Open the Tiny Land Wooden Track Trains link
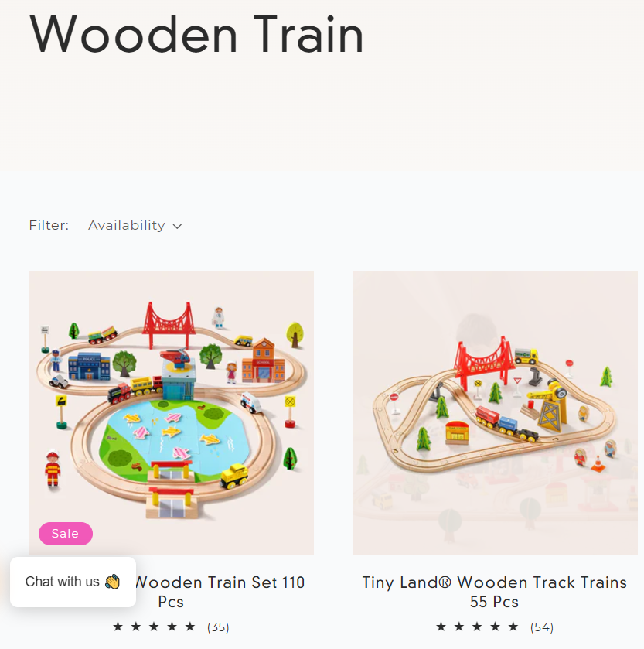Image resolution: width=644 pixels, height=649 pixels. pyautogui.click(x=494, y=592)
